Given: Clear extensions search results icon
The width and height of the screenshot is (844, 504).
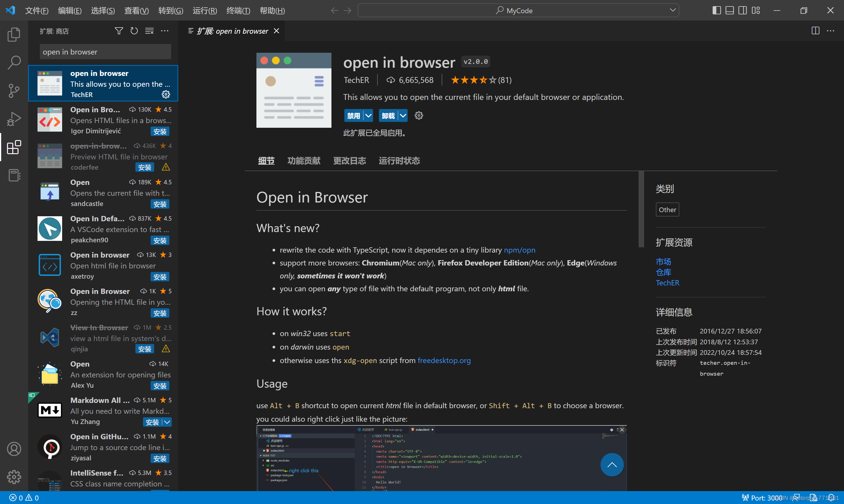Looking at the screenshot, I should [x=149, y=31].
